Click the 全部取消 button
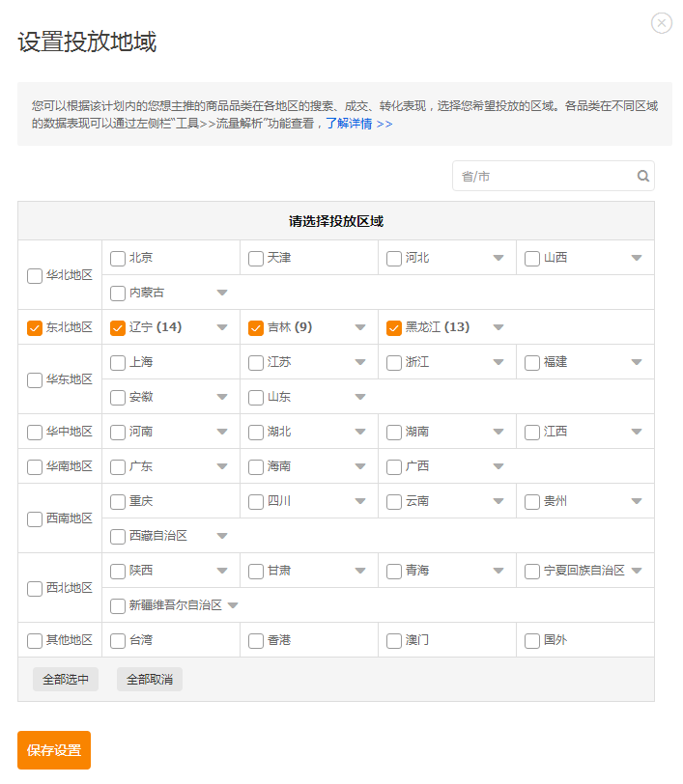The width and height of the screenshot is (683, 784). coord(150,680)
